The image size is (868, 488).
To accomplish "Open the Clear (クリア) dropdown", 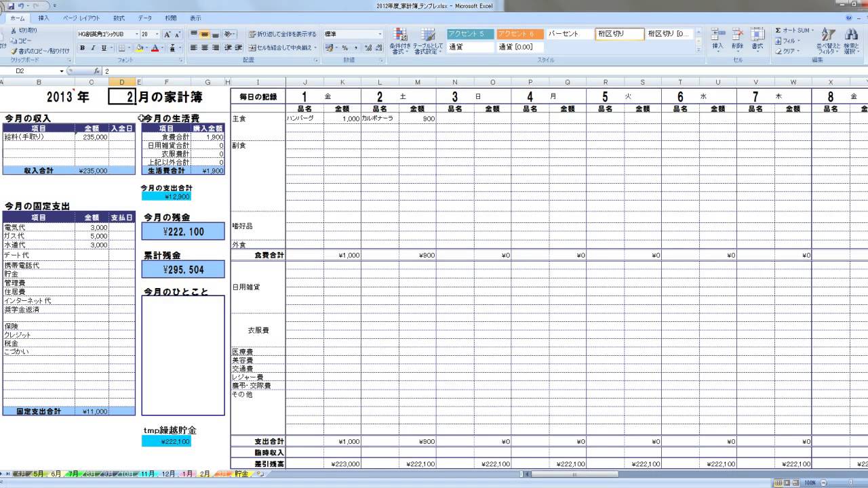I will [789, 51].
